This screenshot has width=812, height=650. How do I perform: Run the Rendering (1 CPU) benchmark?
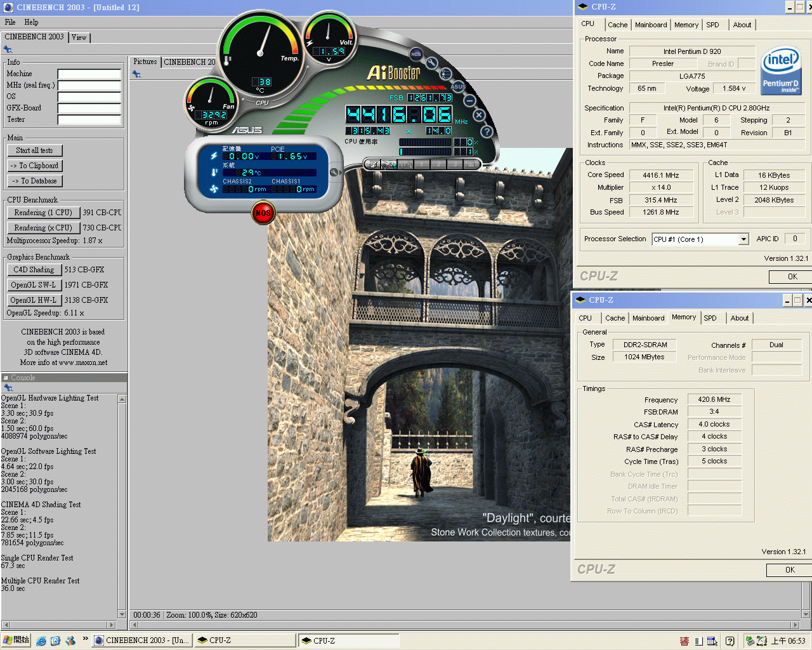(x=43, y=213)
